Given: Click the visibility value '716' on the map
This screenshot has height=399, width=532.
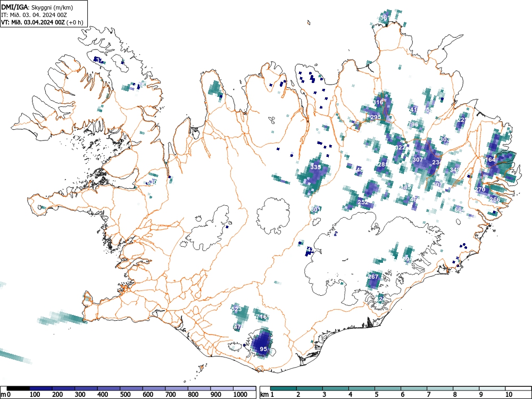Looking at the screenshot, I should pos(261,317).
